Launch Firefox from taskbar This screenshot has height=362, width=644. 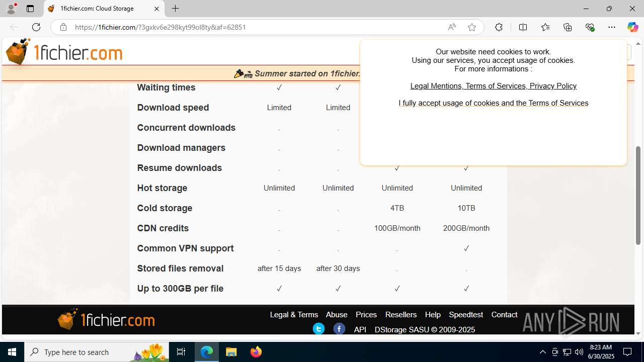[256, 352]
